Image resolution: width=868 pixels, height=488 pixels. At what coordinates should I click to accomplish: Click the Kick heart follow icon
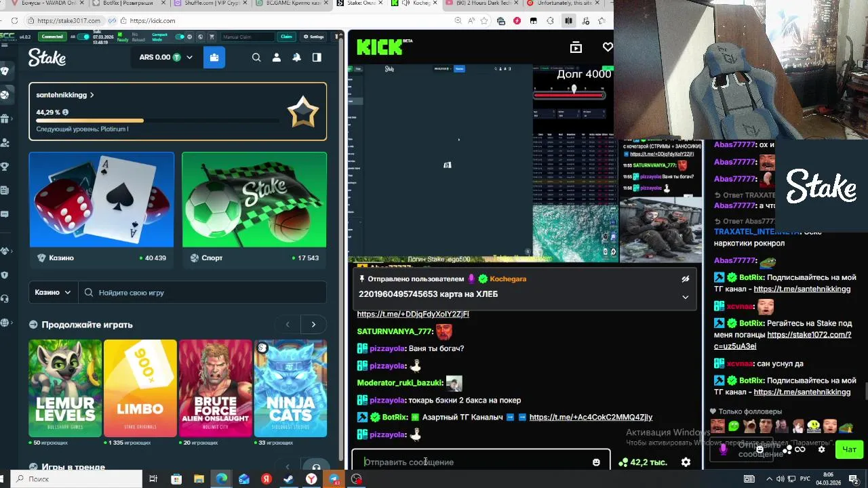(x=608, y=47)
